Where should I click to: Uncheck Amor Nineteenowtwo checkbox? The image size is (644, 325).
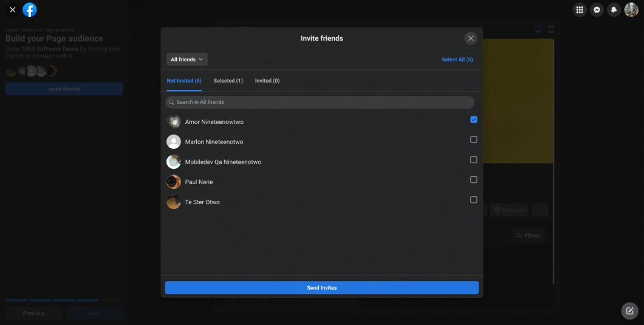click(473, 120)
